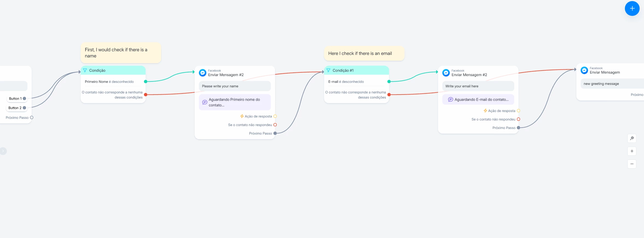This screenshot has height=238, width=644.
Task: Click the magic wand auto-arrange icon
Action: click(632, 138)
